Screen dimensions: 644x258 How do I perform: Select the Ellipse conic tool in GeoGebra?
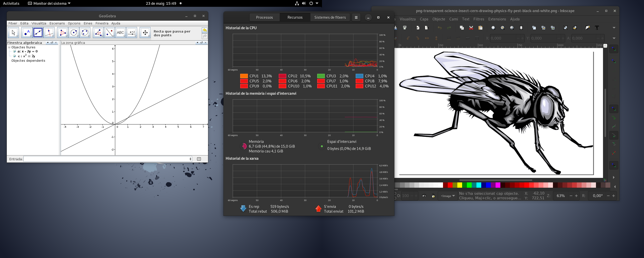(85, 33)
